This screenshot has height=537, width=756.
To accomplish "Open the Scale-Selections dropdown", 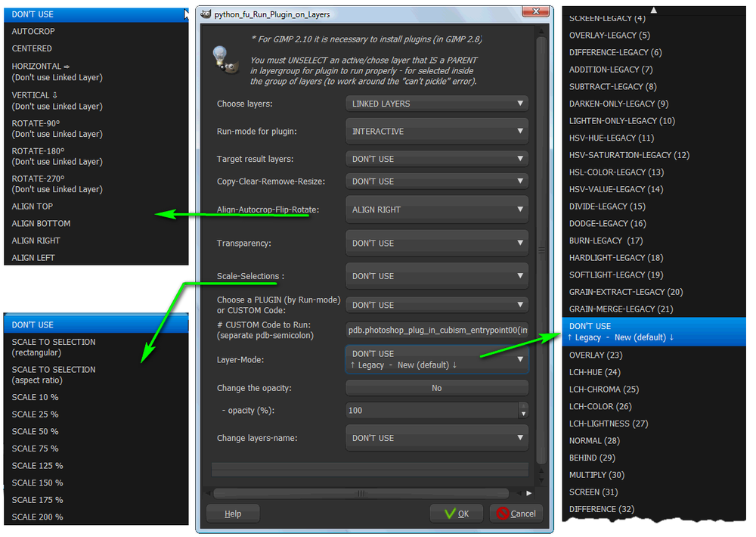I will click(437, 276).
